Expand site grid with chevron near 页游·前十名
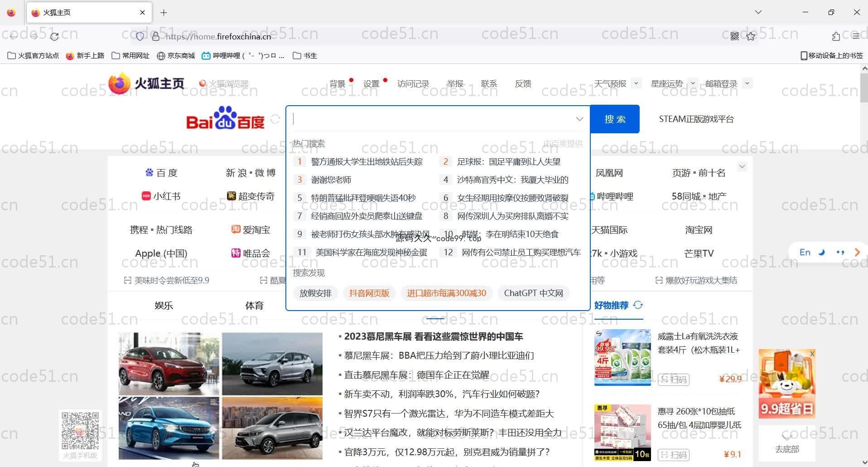 click(x=742, y=166)
